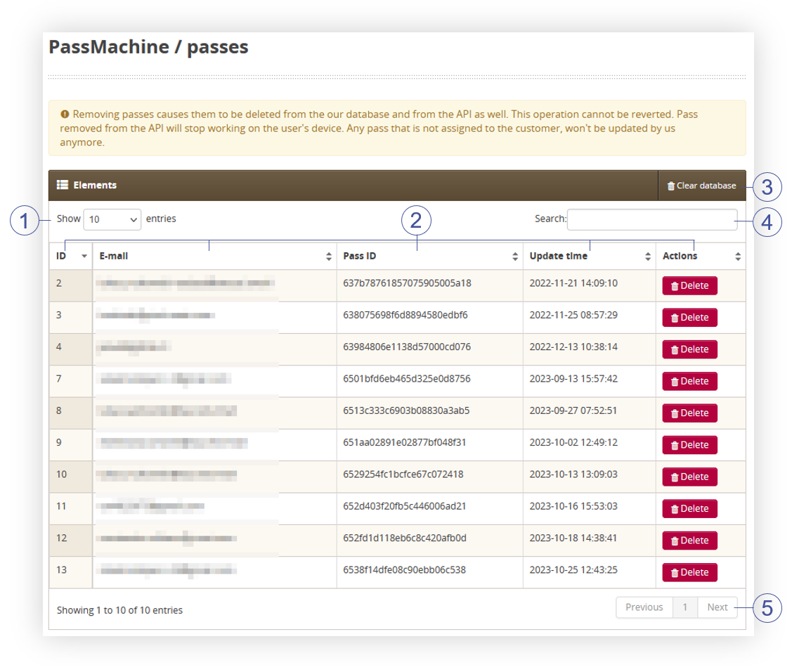
Task: Click Pass ID 63984806e1138d57000cd076
Action: 407,347
